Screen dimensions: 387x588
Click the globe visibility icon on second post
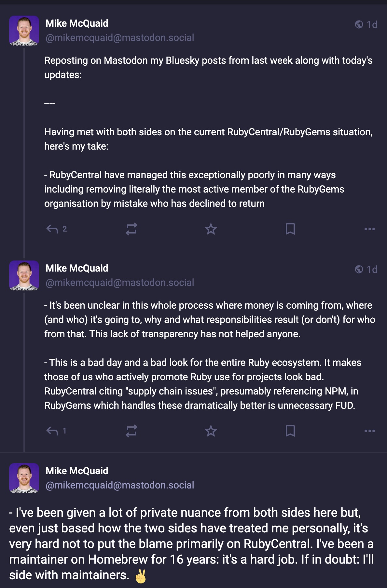coord(359,270)
